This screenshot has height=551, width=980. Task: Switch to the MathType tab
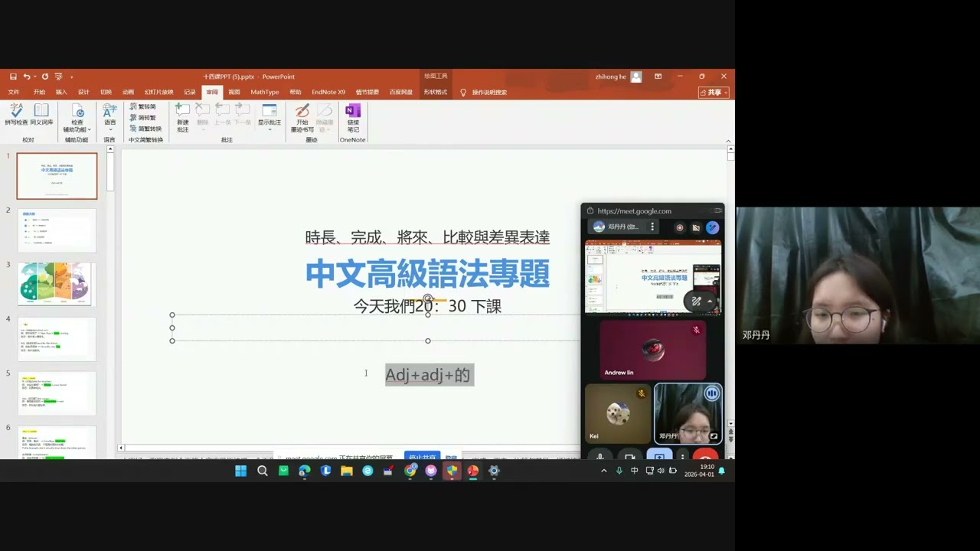click(x=265, y=93)
